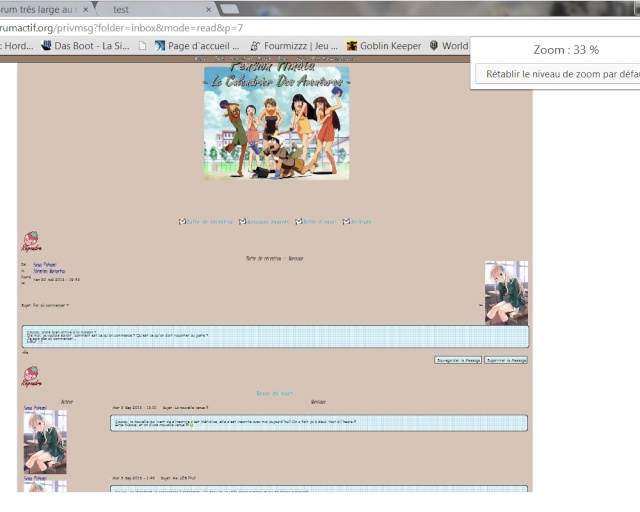Click the 'Message' column header in review
The height and width of the screenshot is (512, 640).
point(318,402)
